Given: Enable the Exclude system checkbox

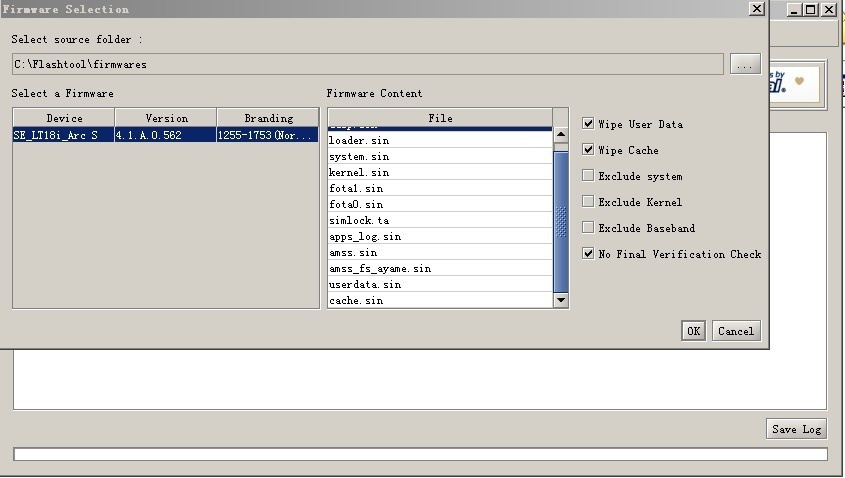Looking at the screenshot, I should click(589, 176).
